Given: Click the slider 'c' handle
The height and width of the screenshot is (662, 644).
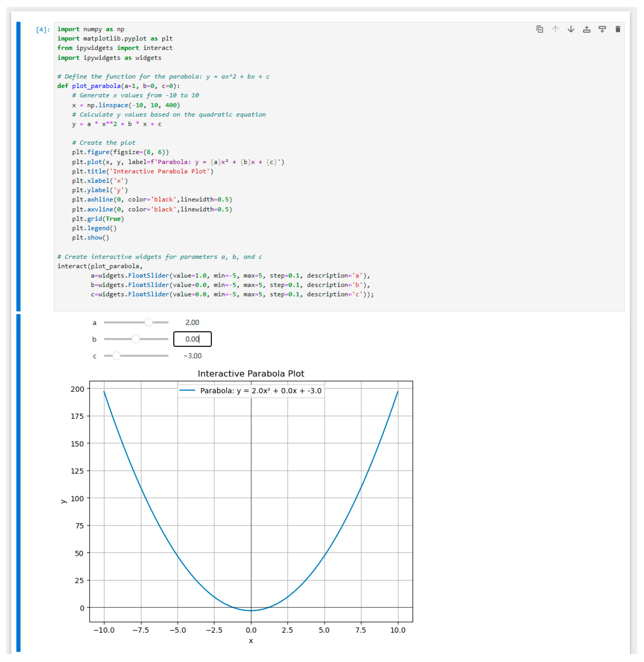Looking at the screenshot, I should [116, 356].
